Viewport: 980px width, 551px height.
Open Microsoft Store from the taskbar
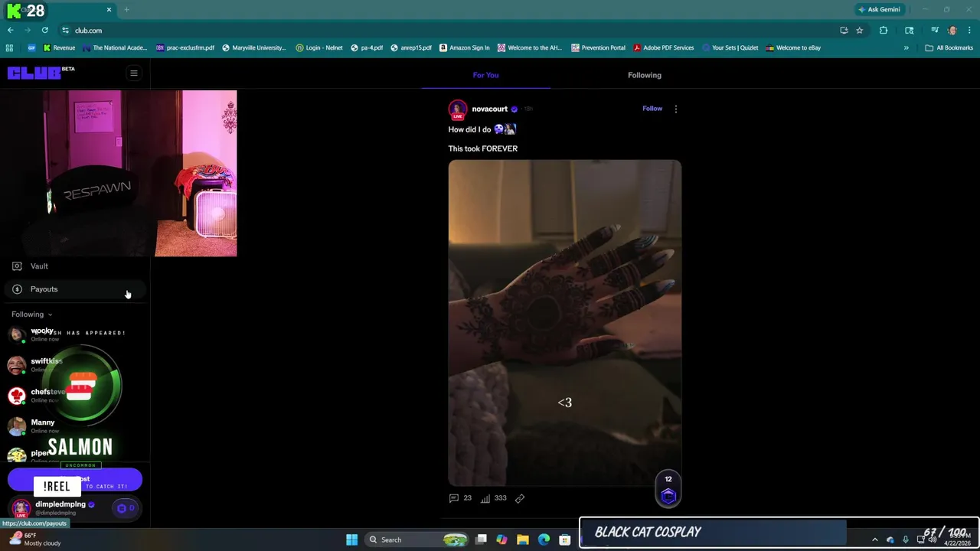coord(564,540)
